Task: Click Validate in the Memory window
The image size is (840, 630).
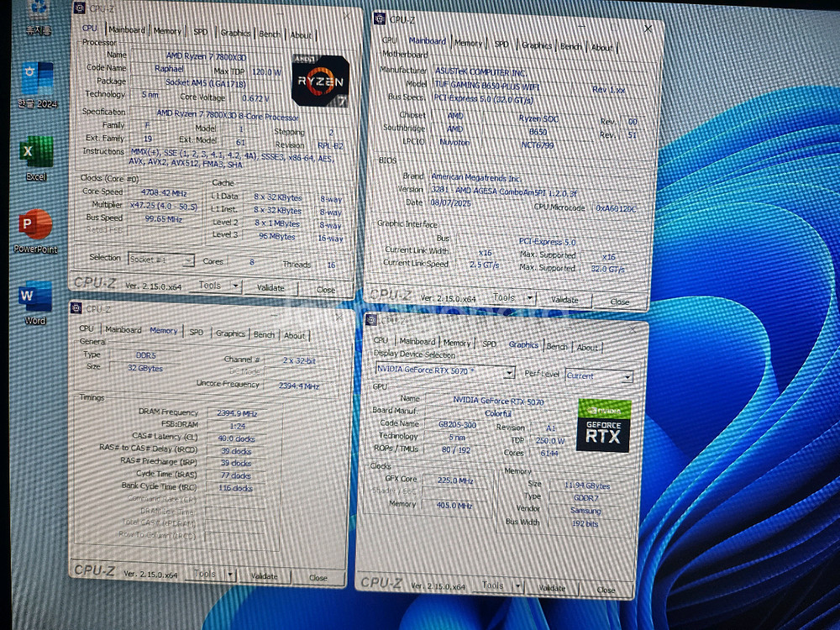Action: click(x=265, y=576)
